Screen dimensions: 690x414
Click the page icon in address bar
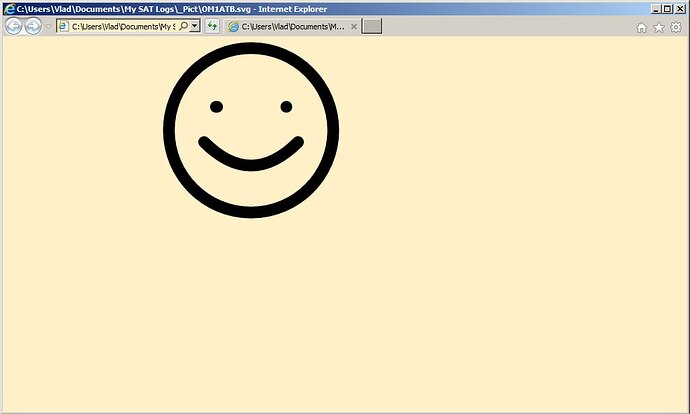63,26
